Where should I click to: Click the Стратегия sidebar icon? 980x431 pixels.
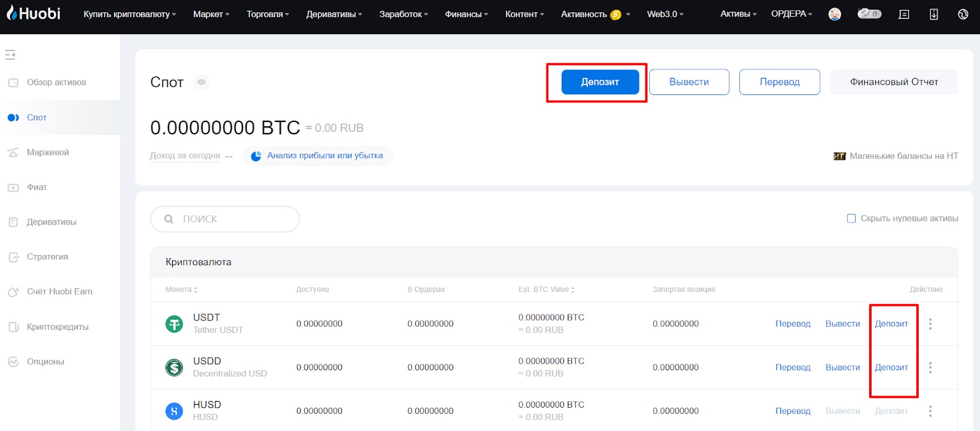click(x=13, y=257)
